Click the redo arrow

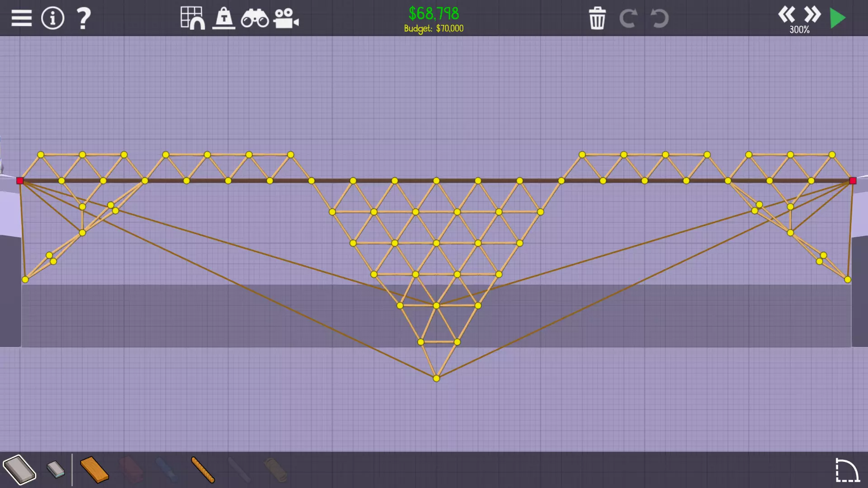(x=628, y=19)
